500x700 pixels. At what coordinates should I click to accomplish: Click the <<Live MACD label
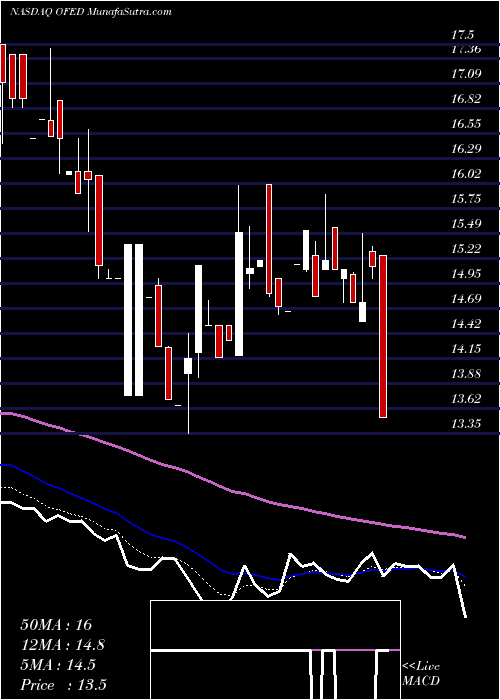pyautogui.click(x=421, y=674)
